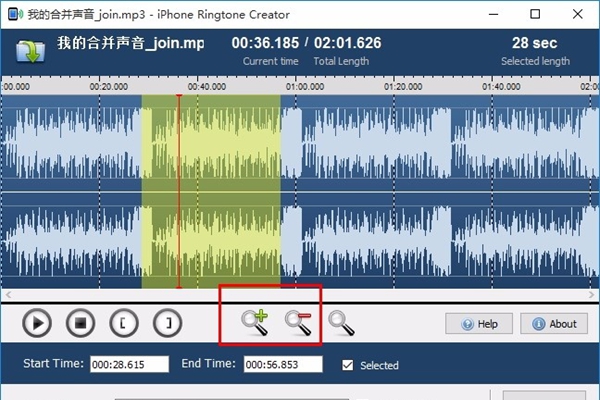
Task: Click the Start Time input field
Action: pos(129,364)
